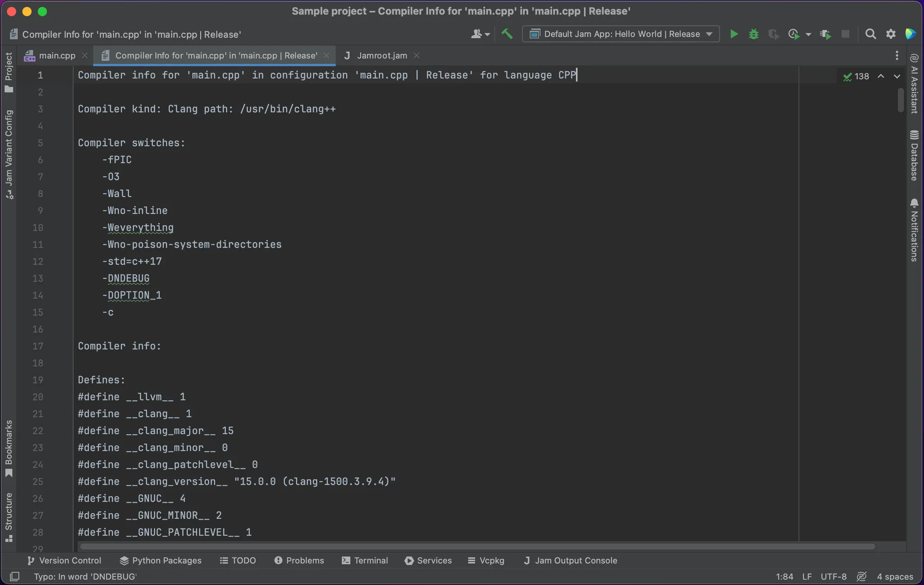Open the Bookmarks tool window

(x=9, y=448)
